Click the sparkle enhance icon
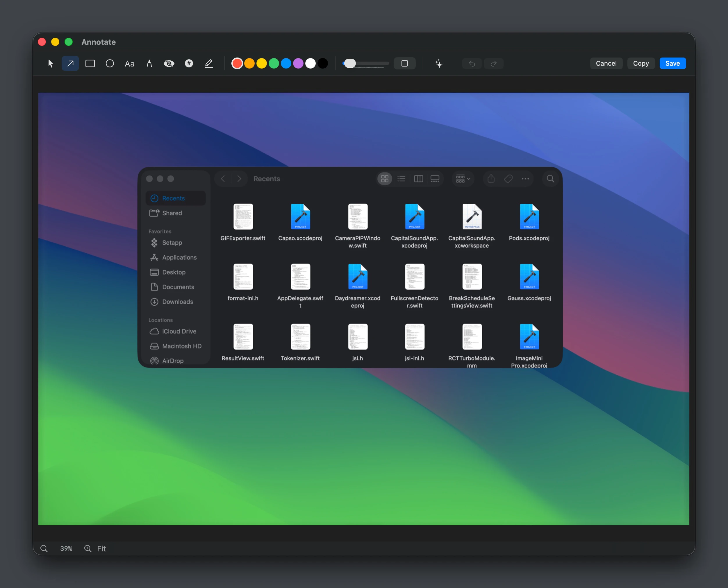 pyautogui.click(x=438, y=63)
